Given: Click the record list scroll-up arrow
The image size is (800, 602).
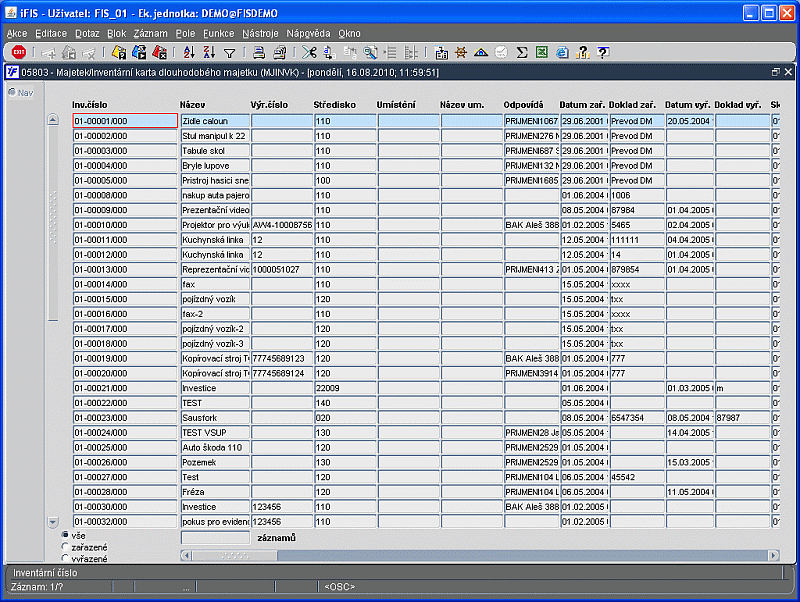Looking at the screenshot, I should pos(53,120).
